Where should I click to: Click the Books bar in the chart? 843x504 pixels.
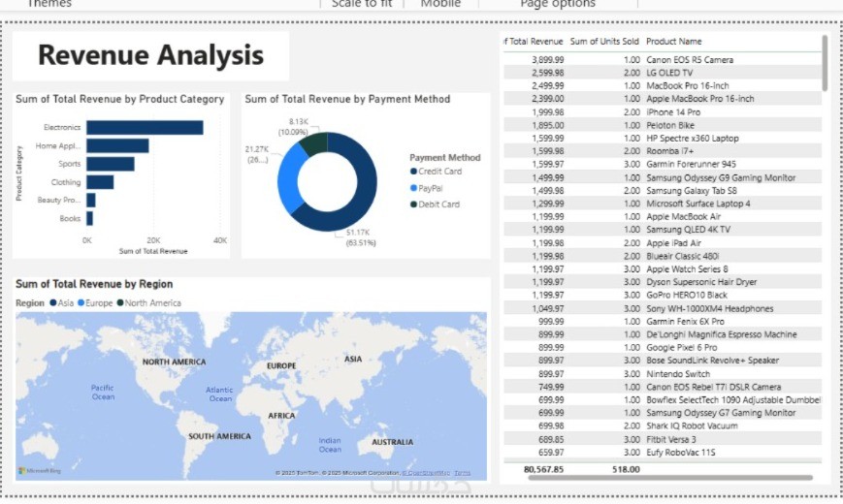pyautogui.click(x=90, y=218)
